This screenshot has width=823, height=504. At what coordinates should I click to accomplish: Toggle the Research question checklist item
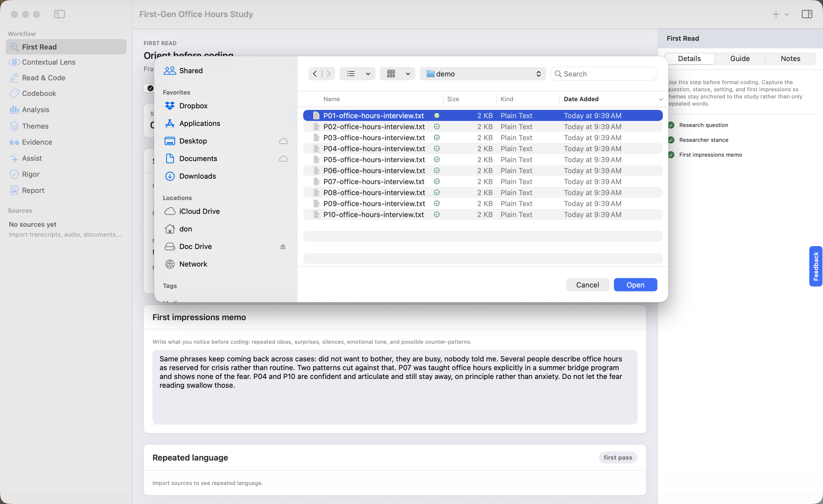click(x=671, y=125)
